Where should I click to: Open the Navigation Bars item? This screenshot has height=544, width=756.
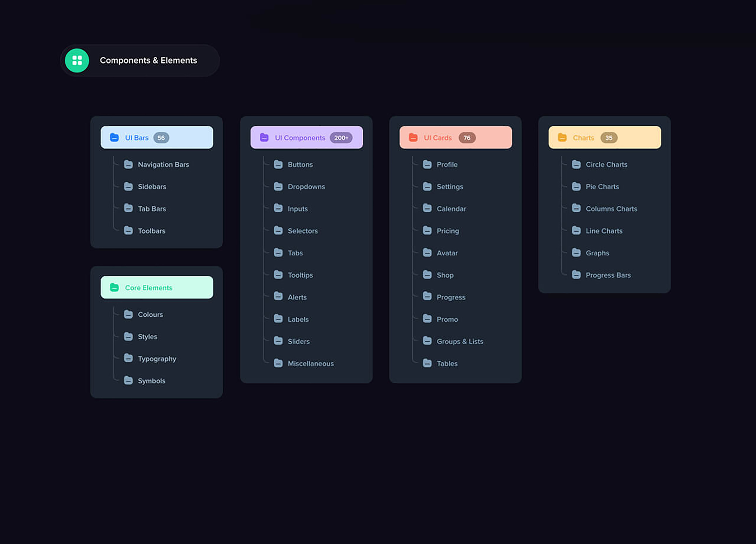point(163,164)
